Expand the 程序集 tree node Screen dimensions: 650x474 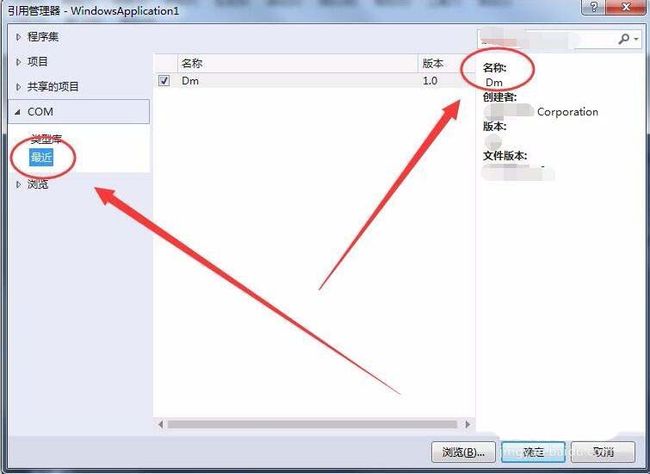pos(18,37)
